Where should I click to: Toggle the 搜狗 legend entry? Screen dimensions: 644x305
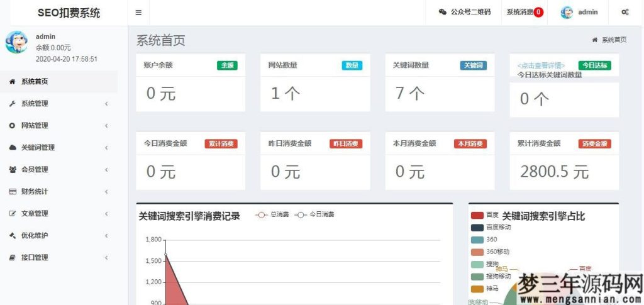pos(485,264)
